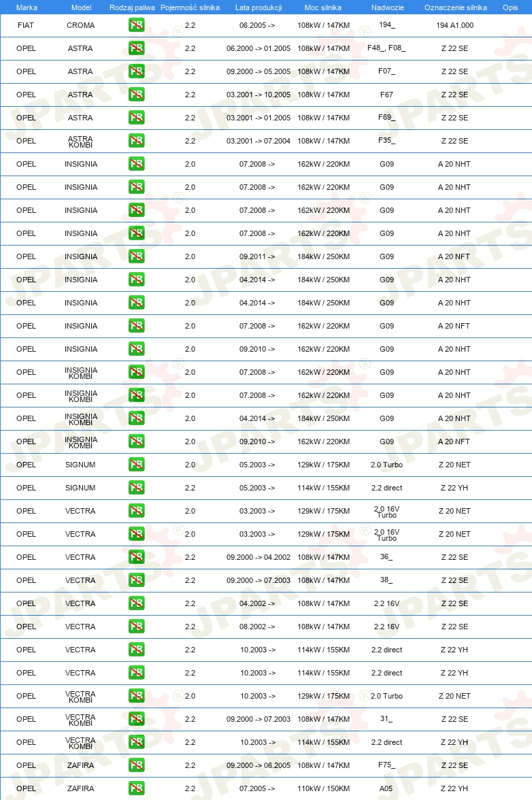Select body code F69_
The image size is (532, 800).
point(386,117)
